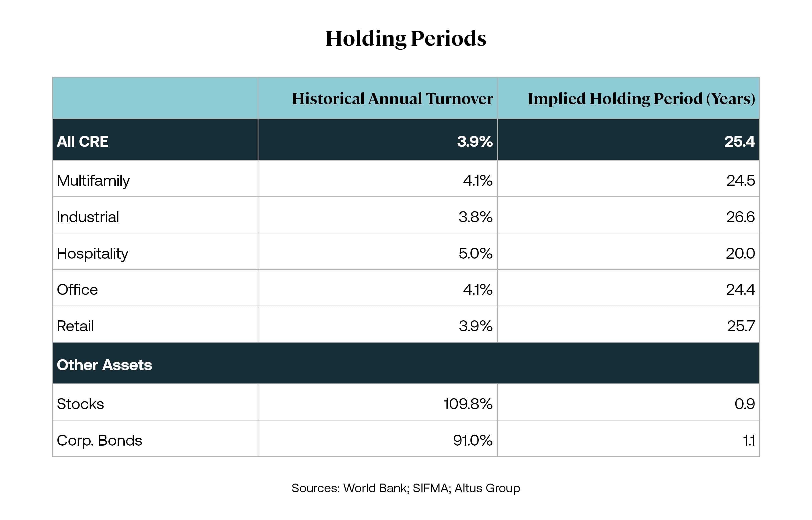The width and height of the screenshot is (812, 520).
Task: Click Hospitality's 5.0% turnover value
Action: pos(475,253)
